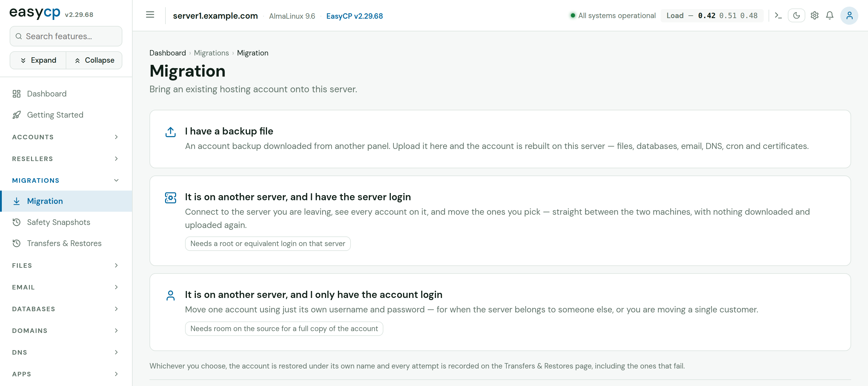The image size is (868, 386).
Task: Click the search magnifier icon
Action: click(x=19, y=36)
